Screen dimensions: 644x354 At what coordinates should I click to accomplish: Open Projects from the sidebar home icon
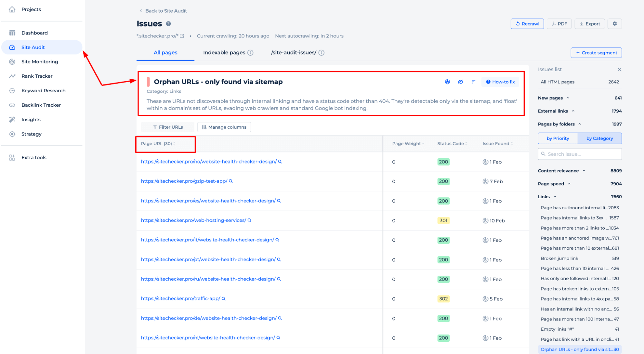(12, 9)
